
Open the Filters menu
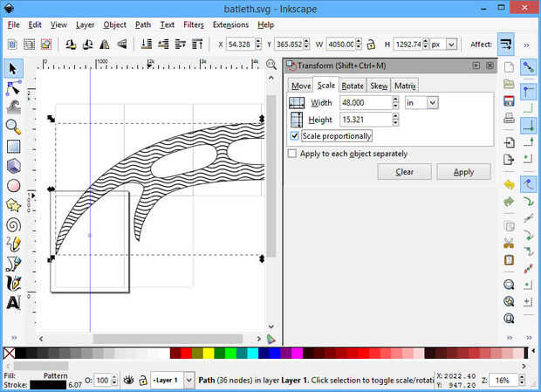tap(192, 24)
